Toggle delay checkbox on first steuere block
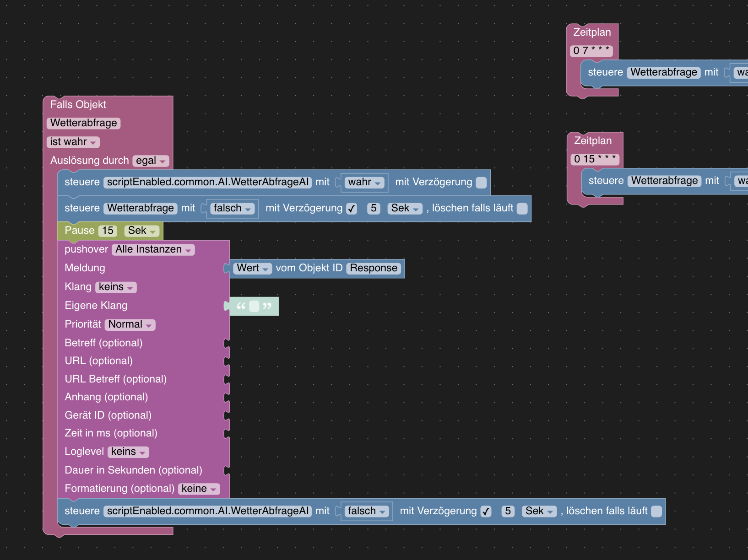Screen dimensions: 748x560 tap(481, 183)
